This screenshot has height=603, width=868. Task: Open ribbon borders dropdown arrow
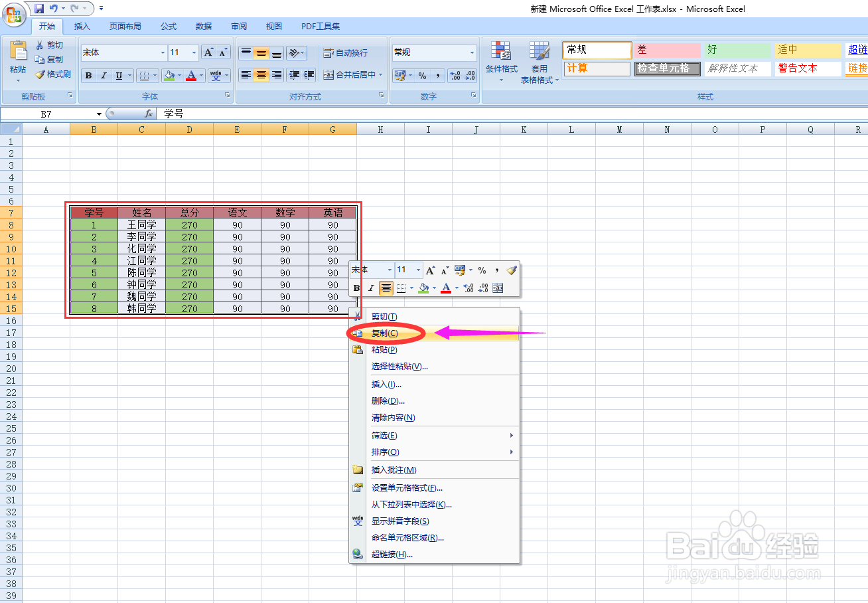pos(155,76)
